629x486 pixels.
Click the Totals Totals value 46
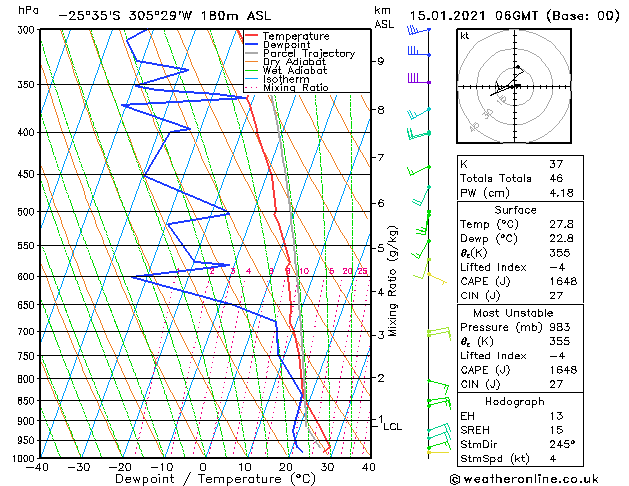point(556,178)
